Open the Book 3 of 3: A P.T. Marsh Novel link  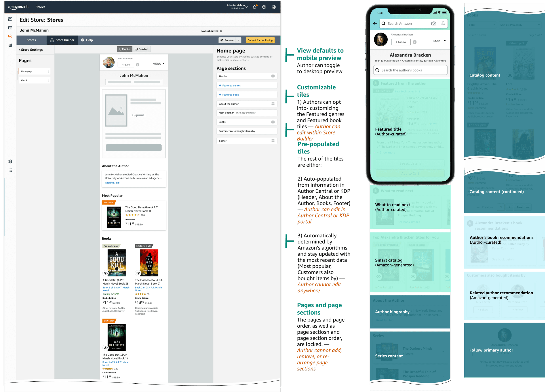pos(116,289)
